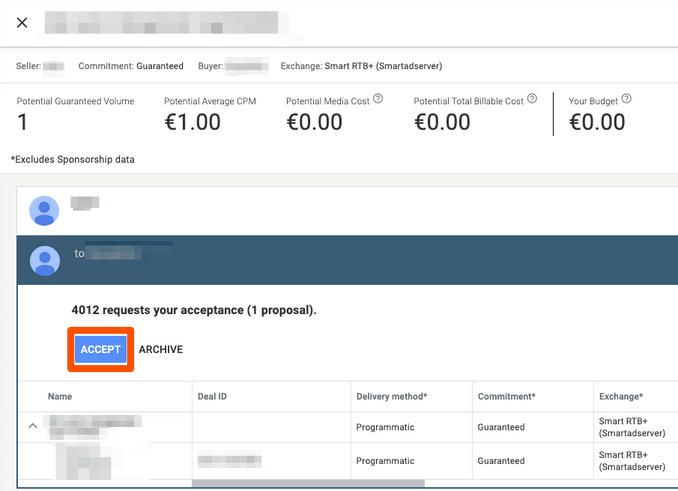Click the avatar in the dark message header

pyautogui.click(x=44, y=259)
